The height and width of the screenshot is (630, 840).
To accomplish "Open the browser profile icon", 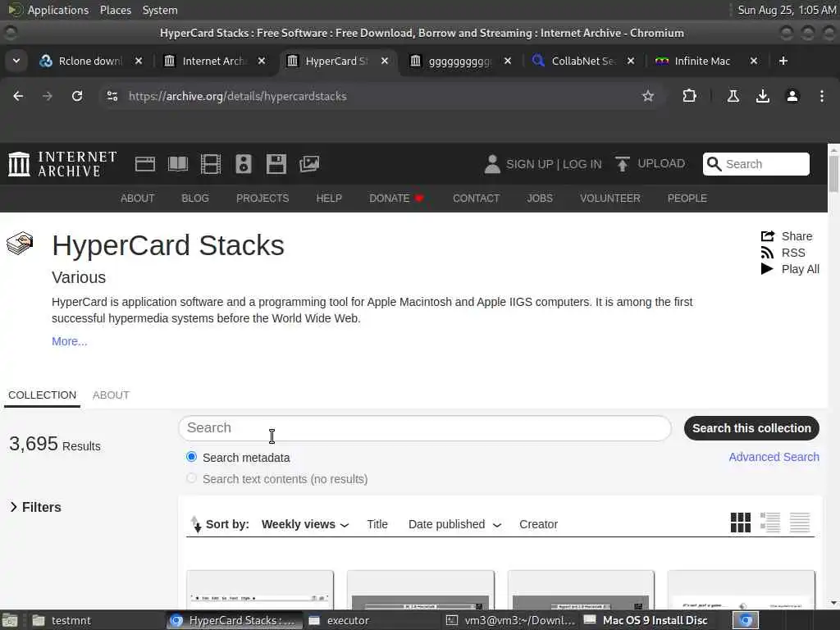I will pyautogui.click(x=792, y=97).
